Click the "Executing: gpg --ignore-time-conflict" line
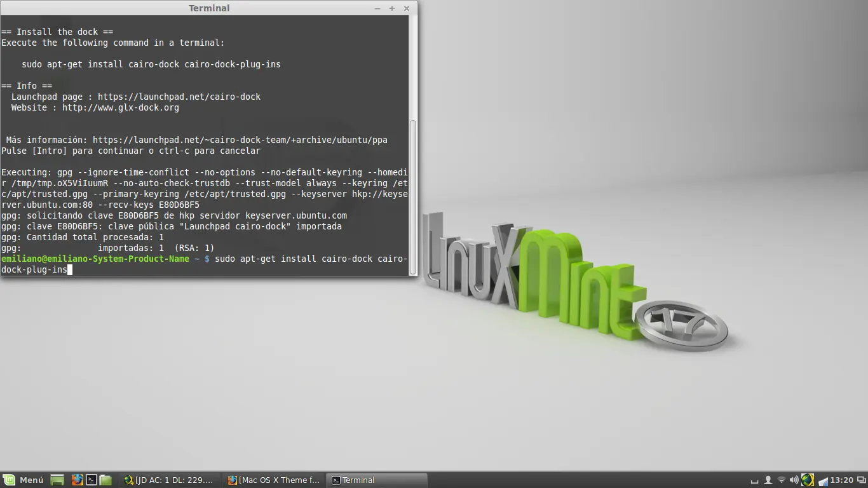 pos(205,172)
